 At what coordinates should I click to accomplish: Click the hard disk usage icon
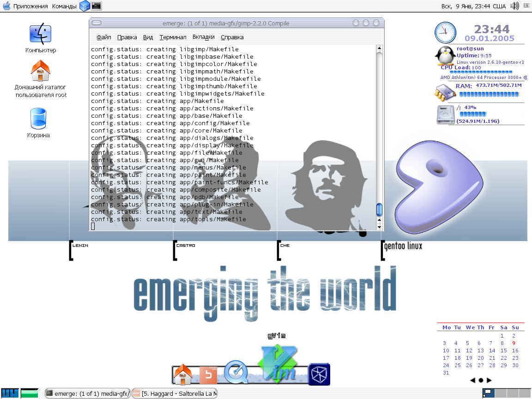click(x=446, y=115)
